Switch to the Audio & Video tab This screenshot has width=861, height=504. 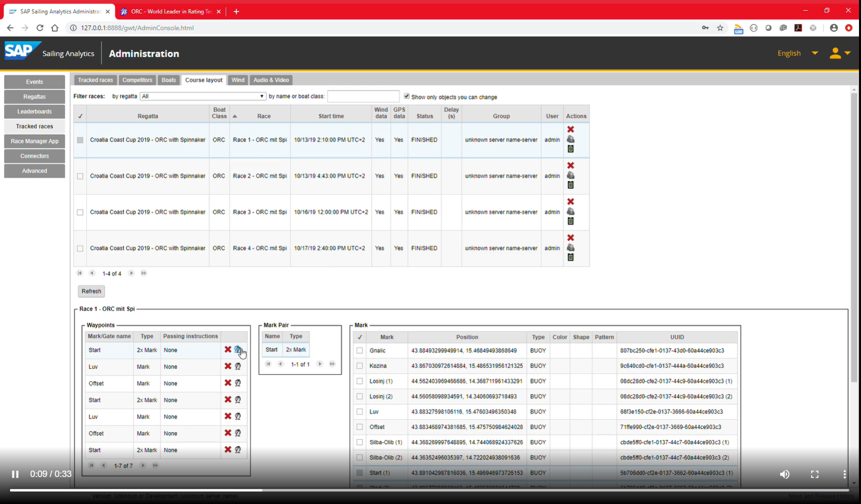tap(271, 80)
